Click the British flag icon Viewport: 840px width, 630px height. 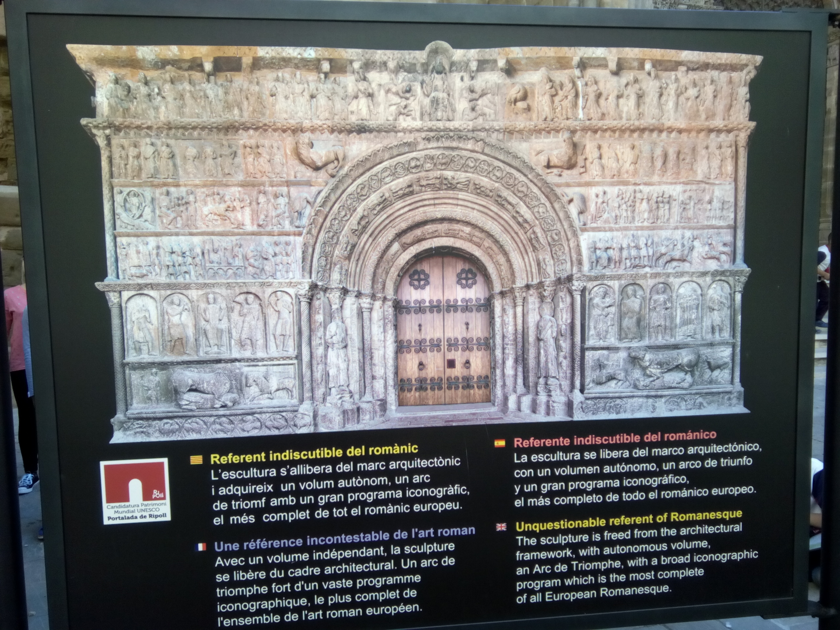pyautogui.click(x=501, y=527)
